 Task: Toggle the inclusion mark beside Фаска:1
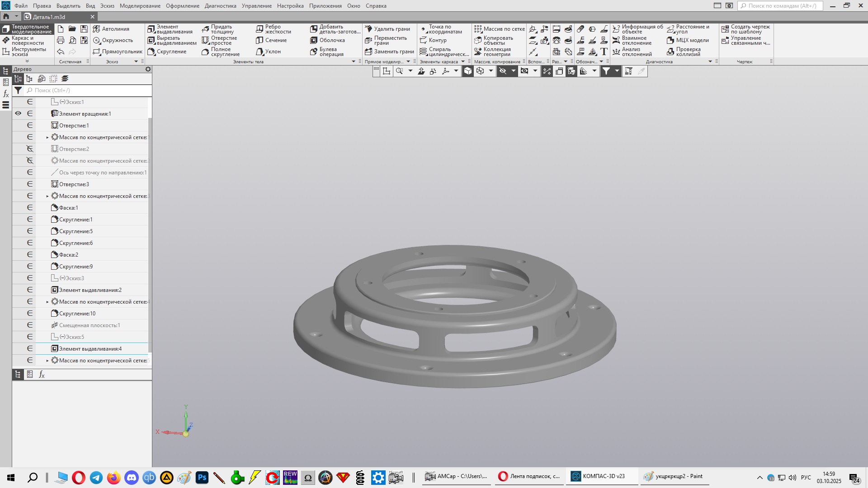[30, 207]
